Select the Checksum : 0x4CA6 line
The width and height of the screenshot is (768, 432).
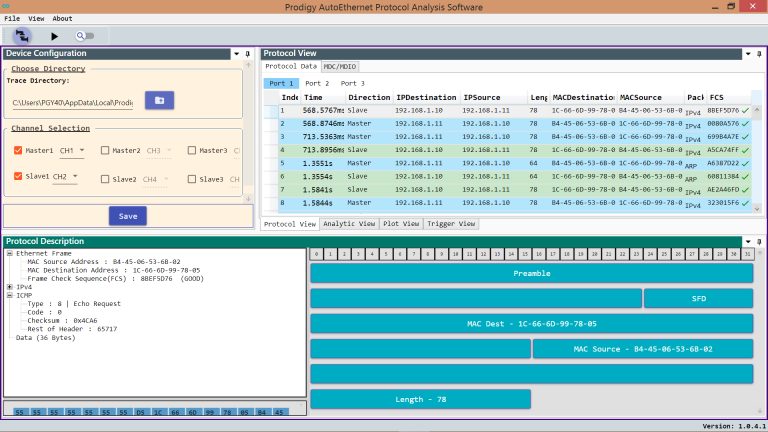[62, 320]
